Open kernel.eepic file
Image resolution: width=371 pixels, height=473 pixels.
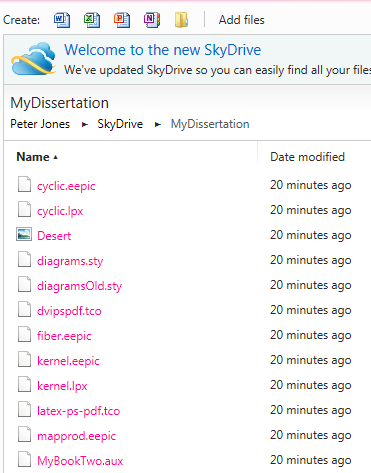point(68,361)
